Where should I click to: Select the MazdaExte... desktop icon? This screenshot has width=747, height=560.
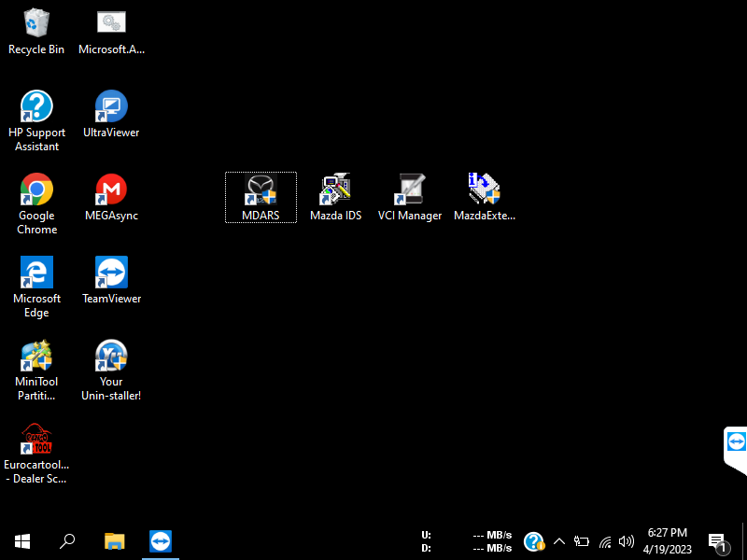tap(485, 190)
